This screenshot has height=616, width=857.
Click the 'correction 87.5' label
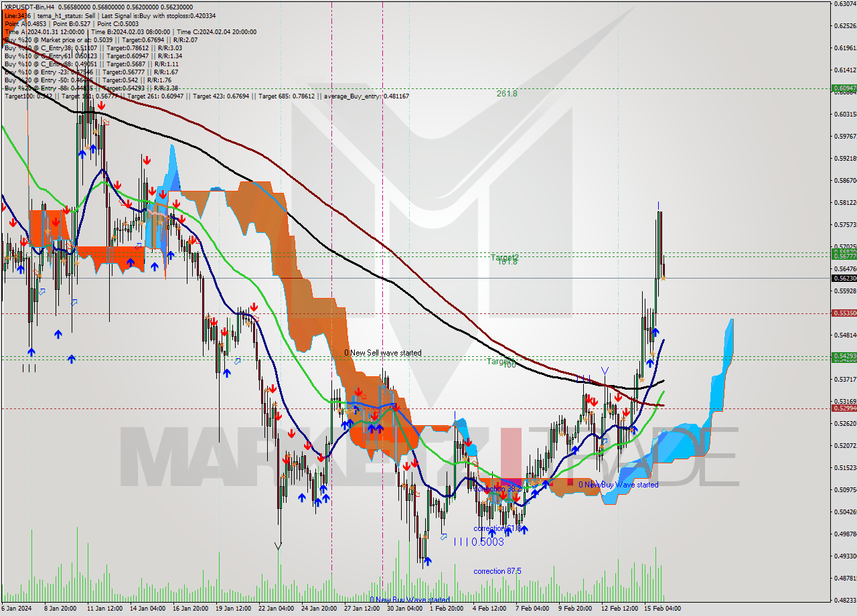(497, 571)
